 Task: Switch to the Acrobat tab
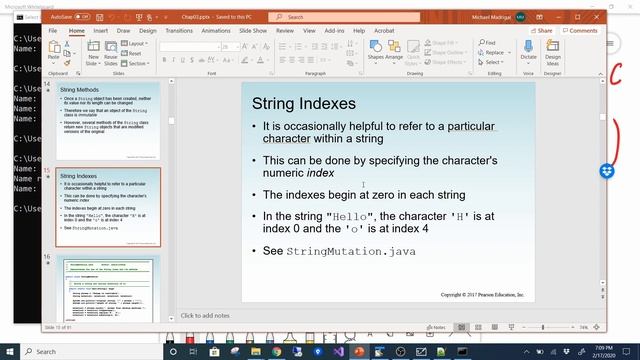click(384, 31)
